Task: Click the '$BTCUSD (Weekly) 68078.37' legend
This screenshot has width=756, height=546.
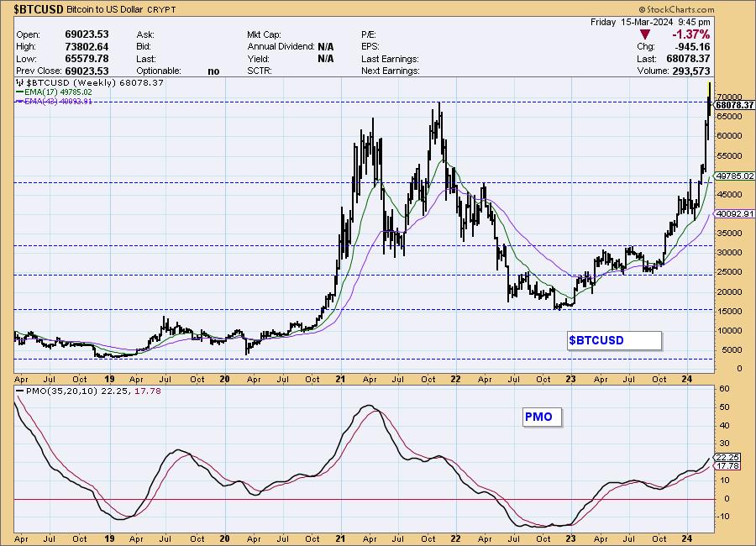Action: 95,82
